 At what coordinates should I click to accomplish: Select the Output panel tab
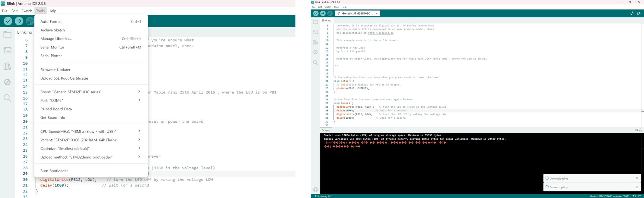pyautogui.click(x=326, y=130)
